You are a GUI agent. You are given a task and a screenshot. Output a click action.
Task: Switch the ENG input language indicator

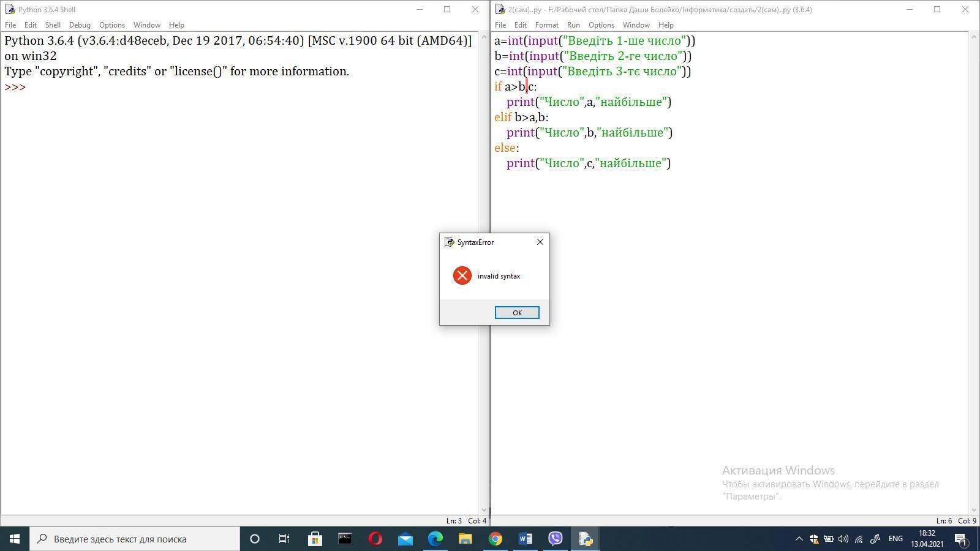(x=895, y=539)
